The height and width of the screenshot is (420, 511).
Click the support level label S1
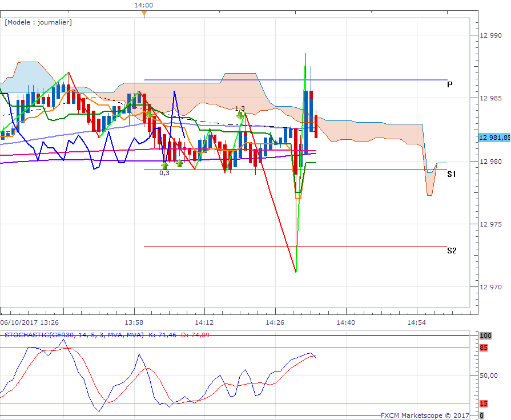[452, 174]
